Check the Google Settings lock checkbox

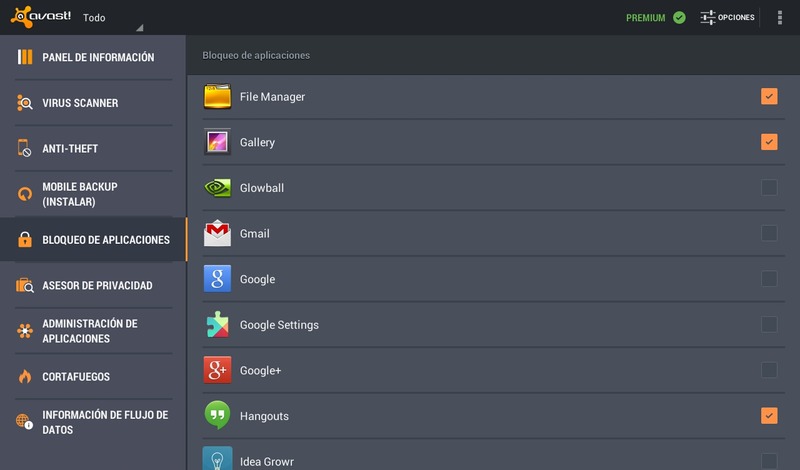(x=769, y=324)
